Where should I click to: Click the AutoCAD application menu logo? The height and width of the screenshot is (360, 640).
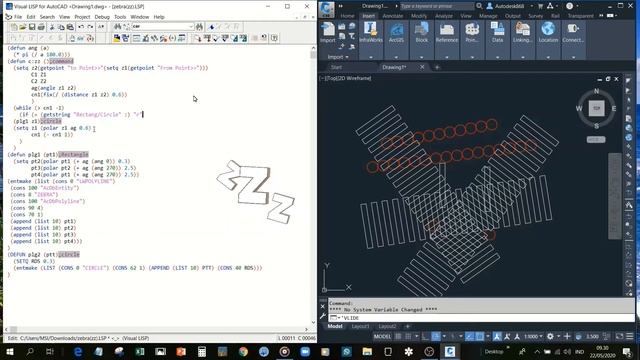327,9
